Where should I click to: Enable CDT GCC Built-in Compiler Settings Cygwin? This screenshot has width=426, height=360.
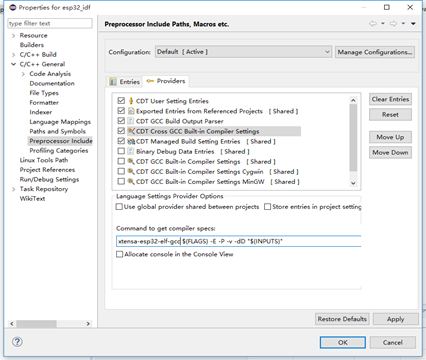(x=121, y=171)
